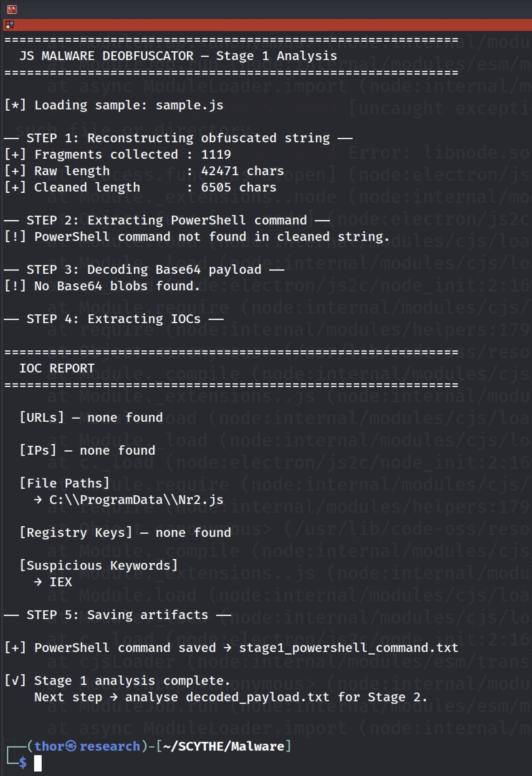Click the command prompt cursor block
The image size is (532, 776).
tap(38, 763)
